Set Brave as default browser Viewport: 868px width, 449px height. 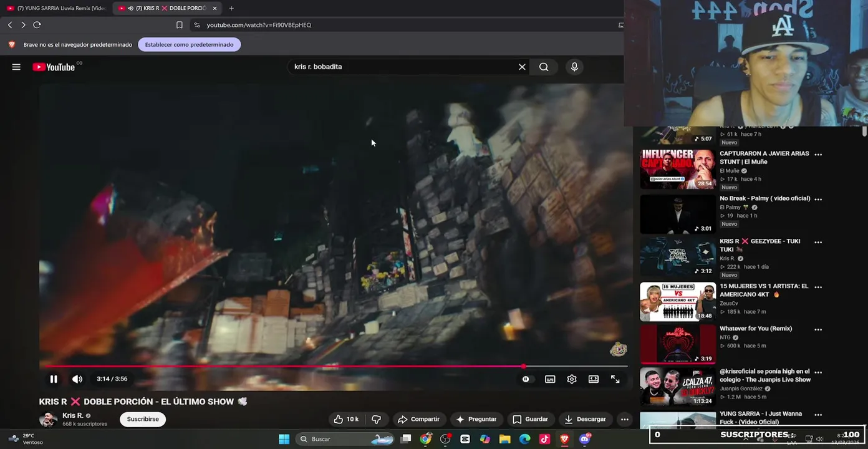click(x=189, y=44)
